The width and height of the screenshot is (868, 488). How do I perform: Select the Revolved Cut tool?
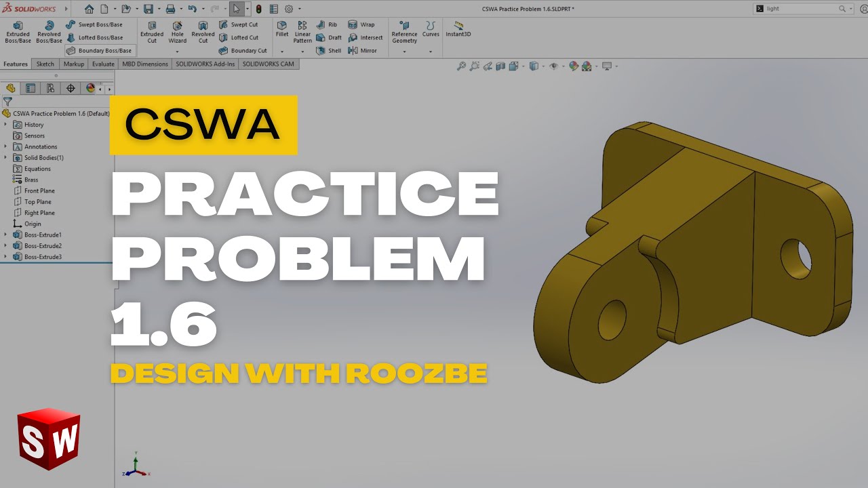click(x=203, y=32)
